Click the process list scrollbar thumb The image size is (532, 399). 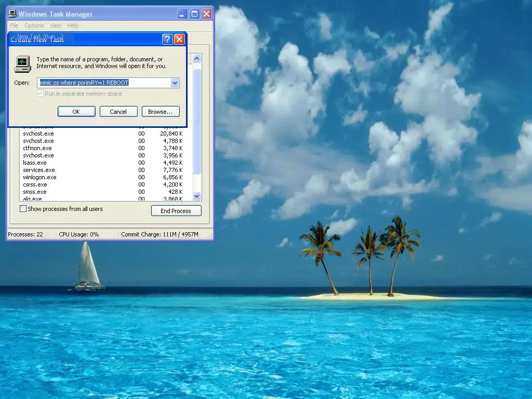click(197, 121)
